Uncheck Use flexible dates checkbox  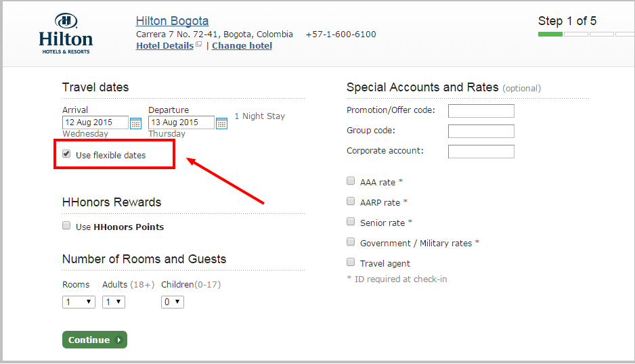(66, 154)
